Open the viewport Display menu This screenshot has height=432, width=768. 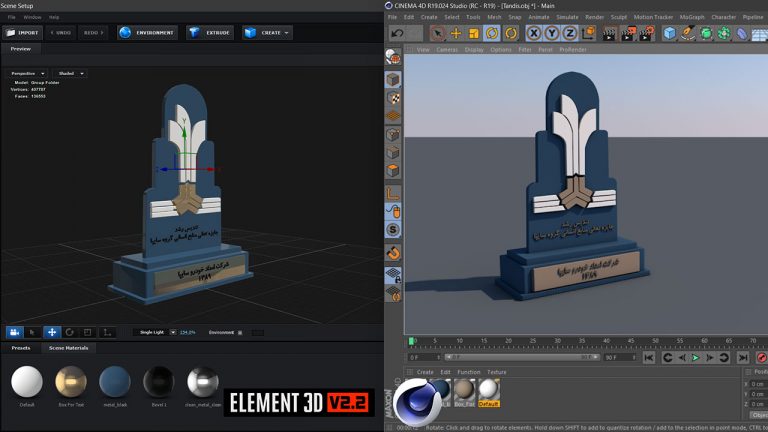(474, 50)
